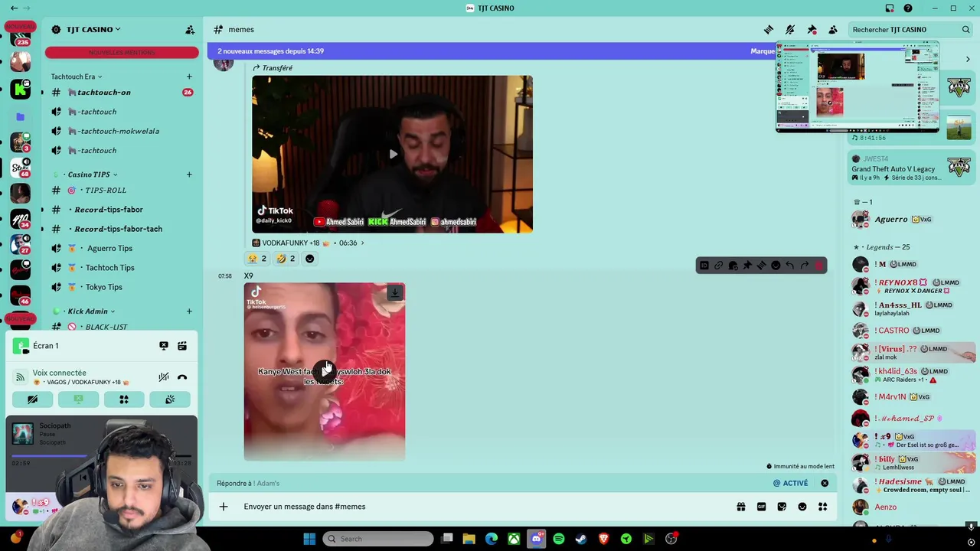Screen dimensions: 980x551
Task: Open the Threads icon in channel header
Action: coord(769,29)
